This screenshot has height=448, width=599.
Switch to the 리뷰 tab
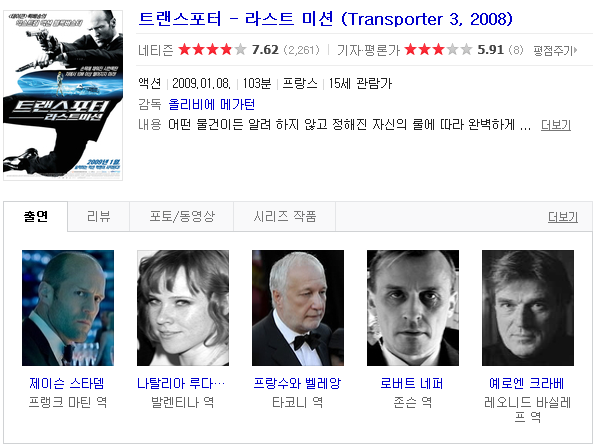pyautogui.click(x=99, y=217)
